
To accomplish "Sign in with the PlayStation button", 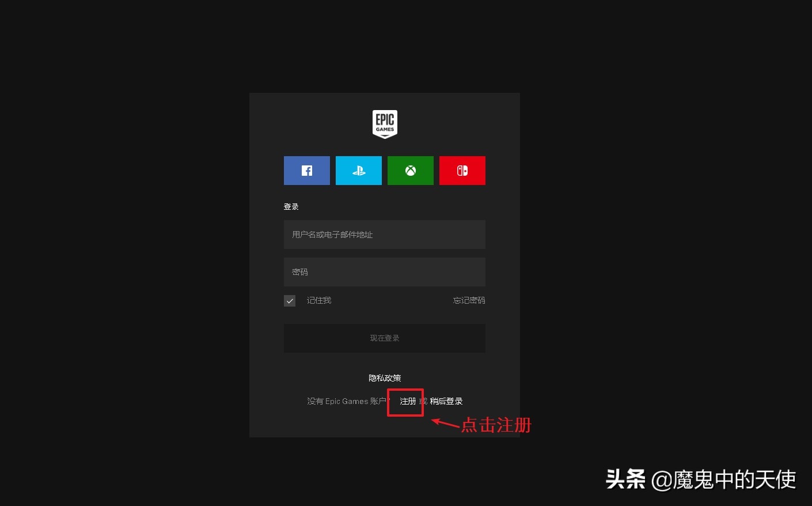I will tap(359, 171).
